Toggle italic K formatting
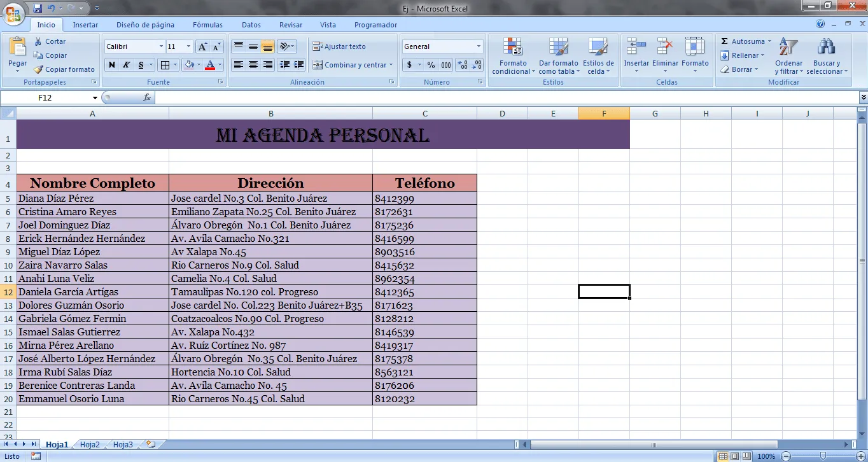This screenshot has width=868, height=462. [127, 65]
